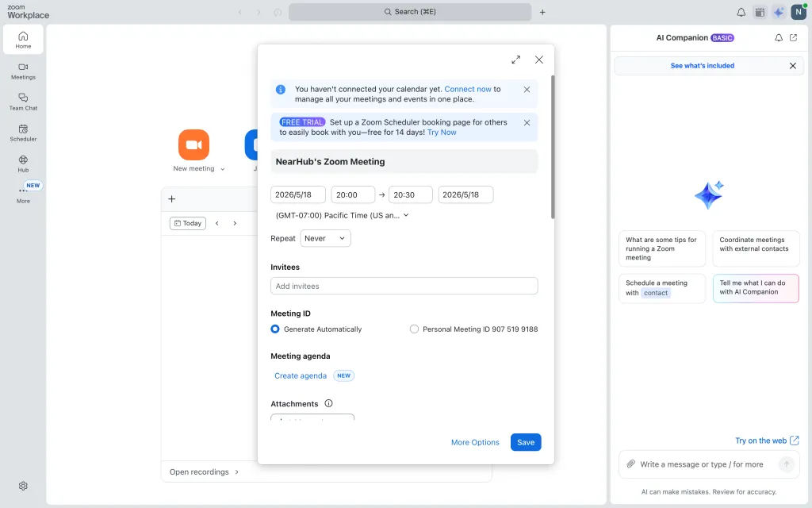Screen dimensions: 812x508
Task: Open Meetings in the sidebar
Action: click(23, 71)
